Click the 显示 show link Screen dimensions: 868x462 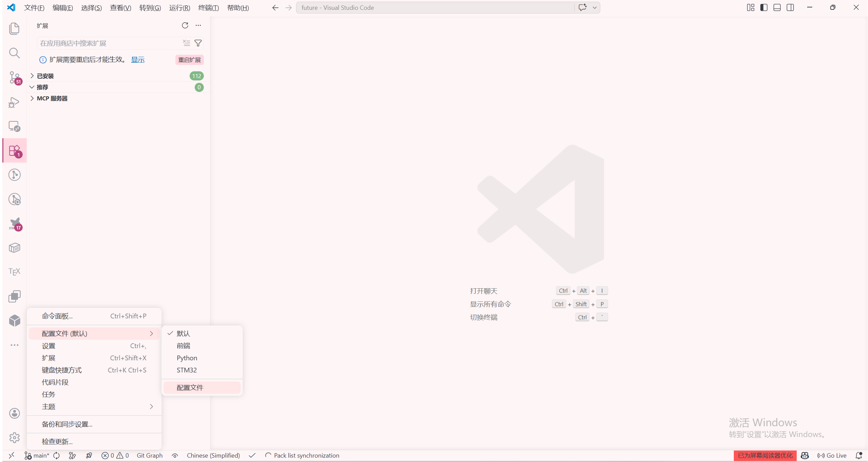138,60
